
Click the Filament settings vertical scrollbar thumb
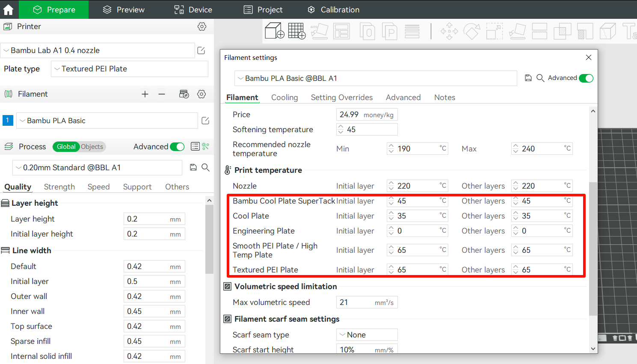pyautogui.click(x=593, y=249)
